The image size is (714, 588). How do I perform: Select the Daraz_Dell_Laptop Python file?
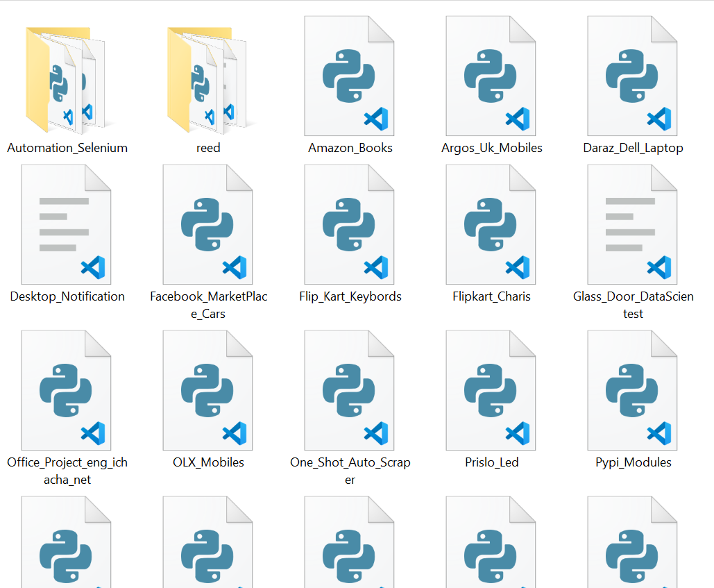633,76
